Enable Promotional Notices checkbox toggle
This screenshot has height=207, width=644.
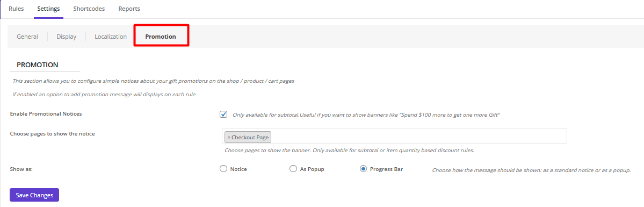pos(223,115)
